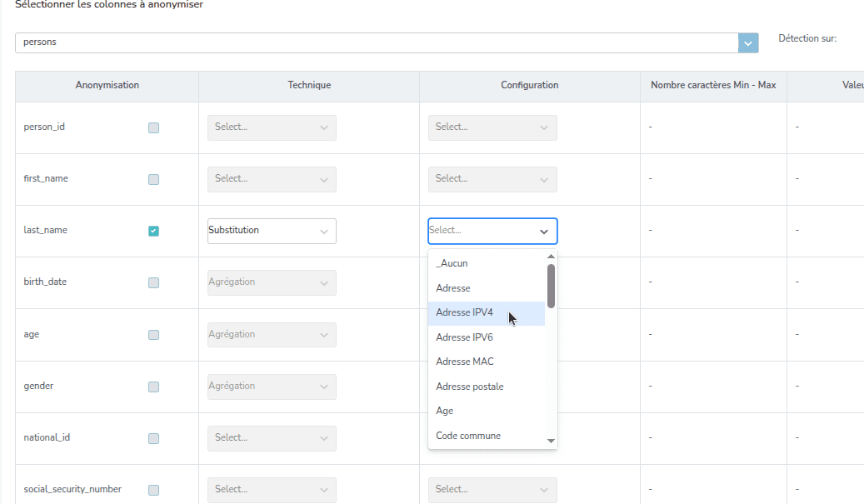The width and height of the screenshot is (864, 504).
Task: Choose Adresse postale option
Action: tap(470, 387)
